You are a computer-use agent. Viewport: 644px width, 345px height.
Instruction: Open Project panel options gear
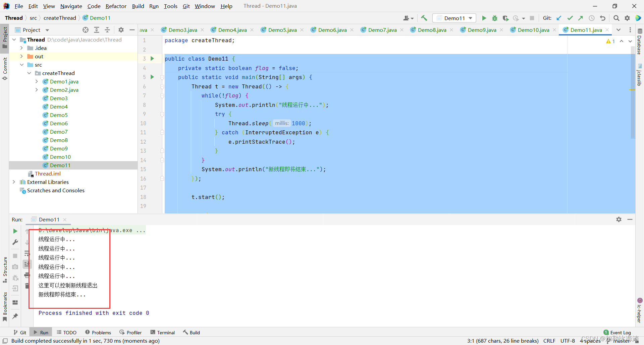pos(121,30)
